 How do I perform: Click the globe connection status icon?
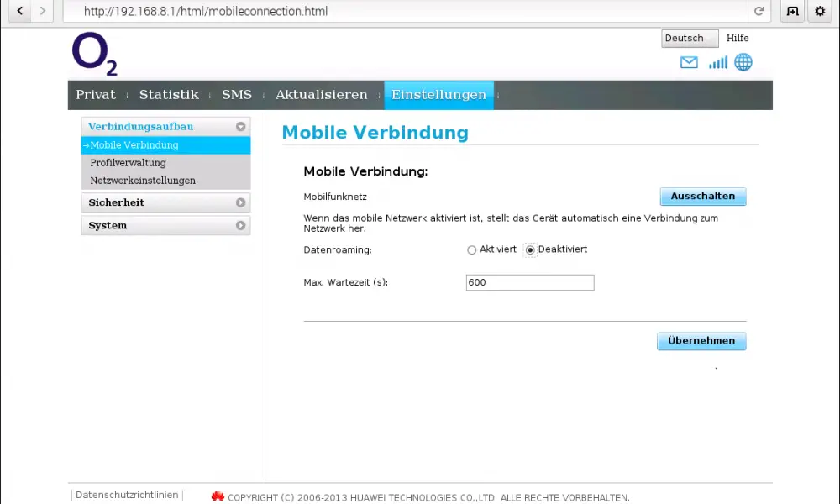(x=743, y=62)
